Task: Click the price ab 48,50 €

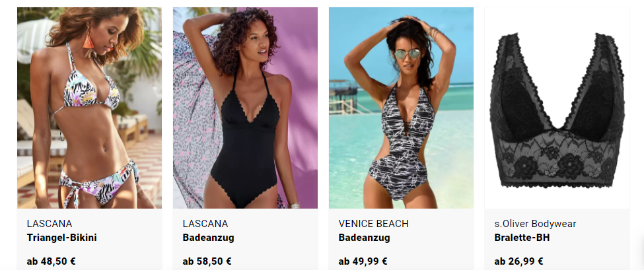Action: pos(52,261)
